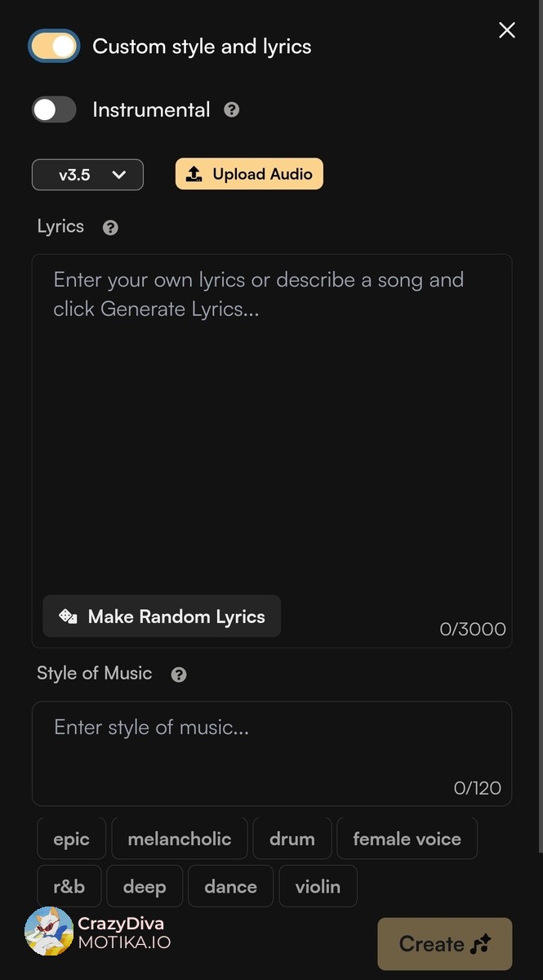Click the chevron next to v3.5
Viewport: 543px width, 980px height.
(119, 175)
